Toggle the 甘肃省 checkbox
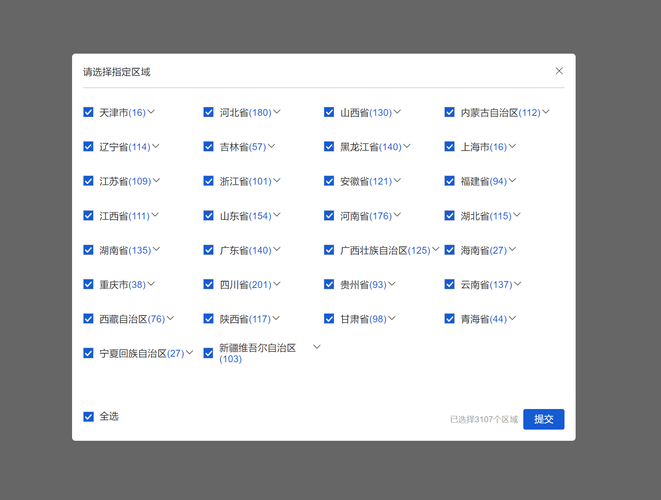 329,319
